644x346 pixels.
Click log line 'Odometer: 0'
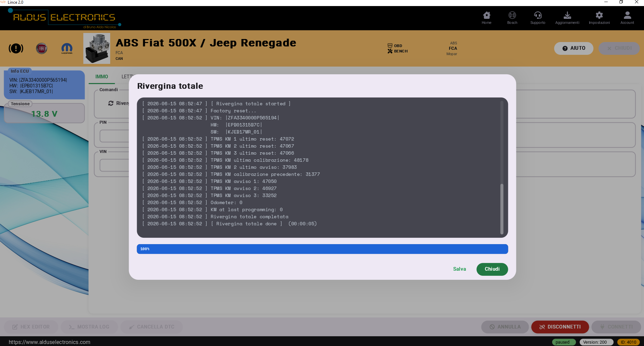pyautogui.click(x=192, y=202)
